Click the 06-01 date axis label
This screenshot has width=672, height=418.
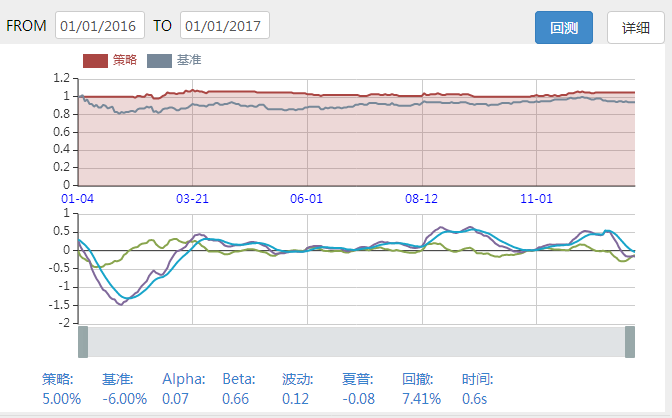(x=306, y=199)
